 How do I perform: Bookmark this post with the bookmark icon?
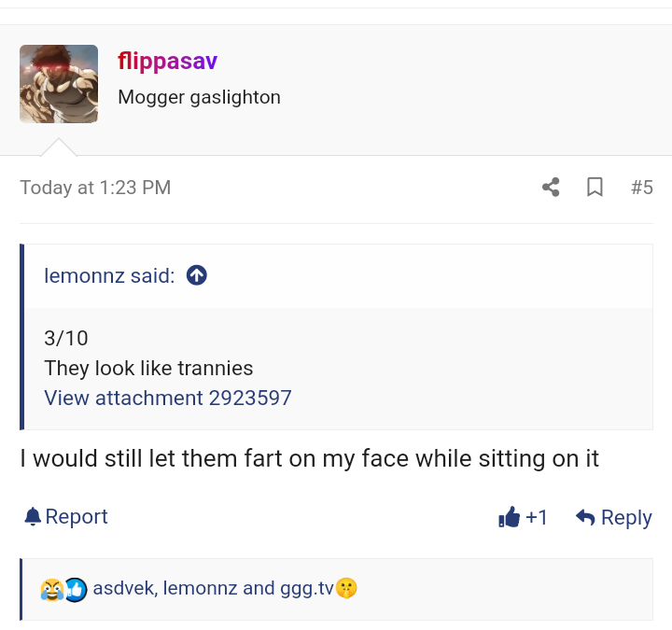595,188
